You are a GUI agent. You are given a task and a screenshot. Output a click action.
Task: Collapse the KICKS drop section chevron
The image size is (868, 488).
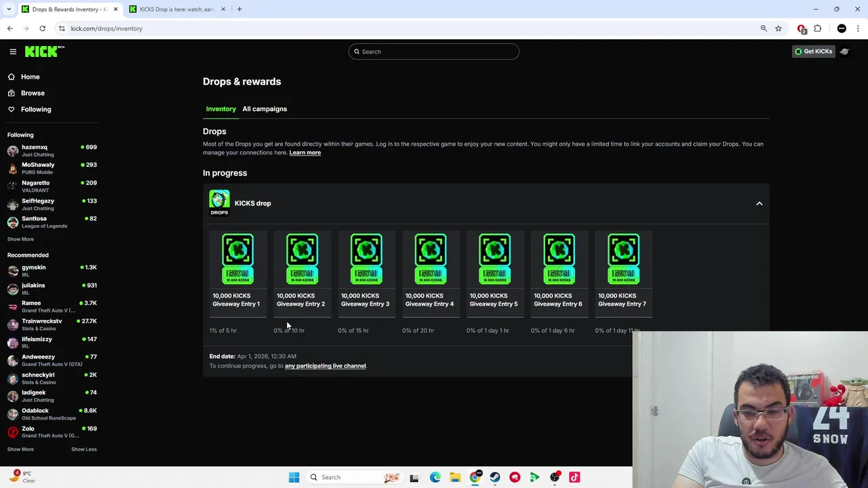(x=759, y=203)
